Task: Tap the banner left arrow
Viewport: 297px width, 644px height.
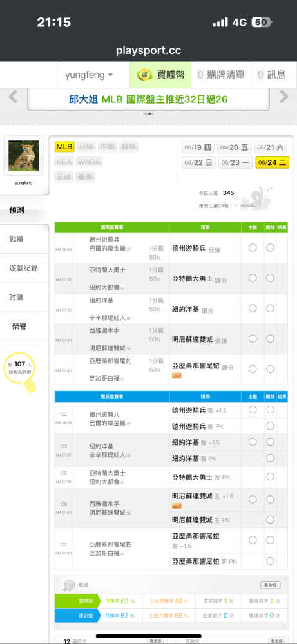Action: coord(13,97)
